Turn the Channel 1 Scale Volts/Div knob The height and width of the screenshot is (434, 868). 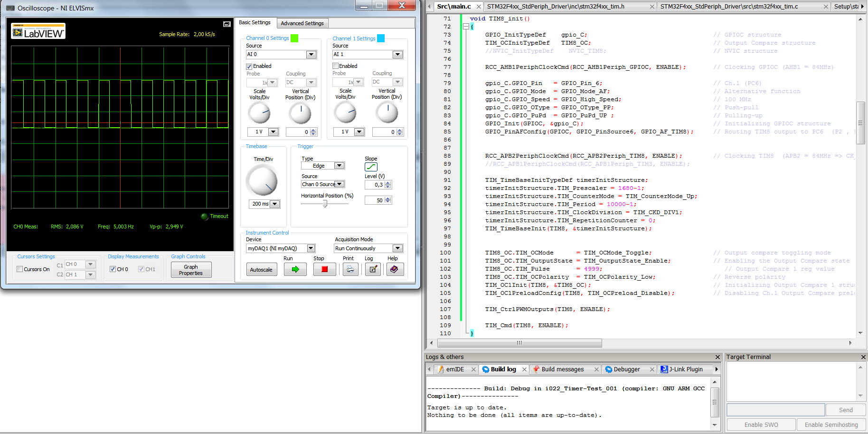coord(345,113)
